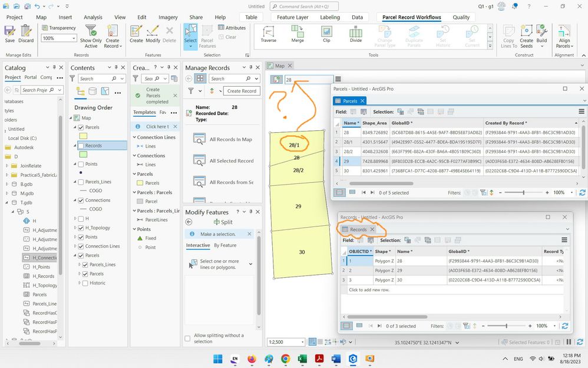The height and width of the screenshot is (368, 588).
Task: Click the Create Record button
Action: click(x=242, y=91)
